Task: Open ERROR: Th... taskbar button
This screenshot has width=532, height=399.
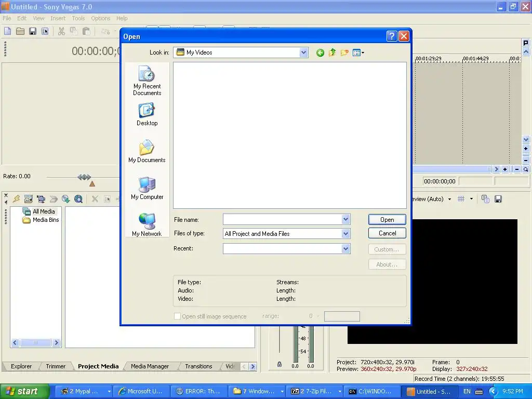Action: click(198, 391)
